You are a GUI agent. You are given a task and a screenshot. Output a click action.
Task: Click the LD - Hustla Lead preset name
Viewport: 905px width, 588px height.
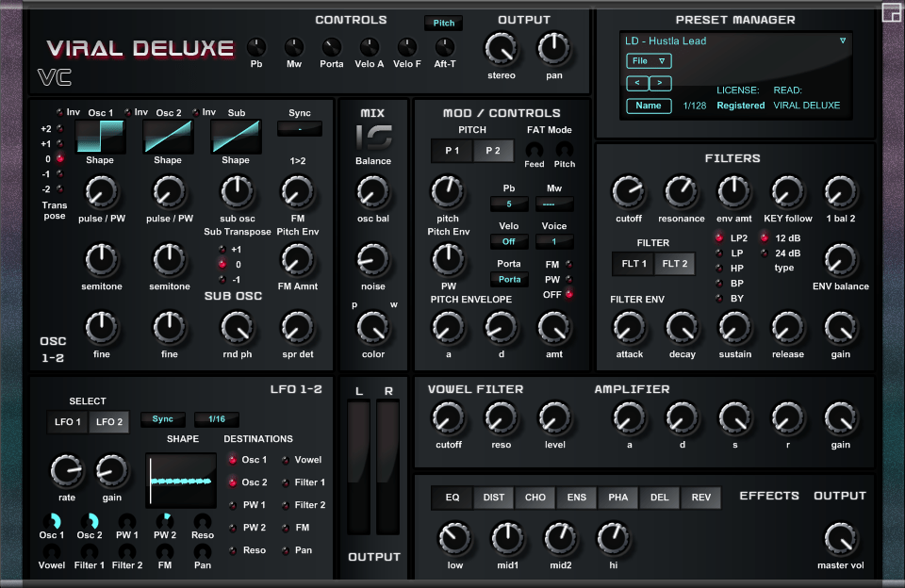click(x=666, y=41)
